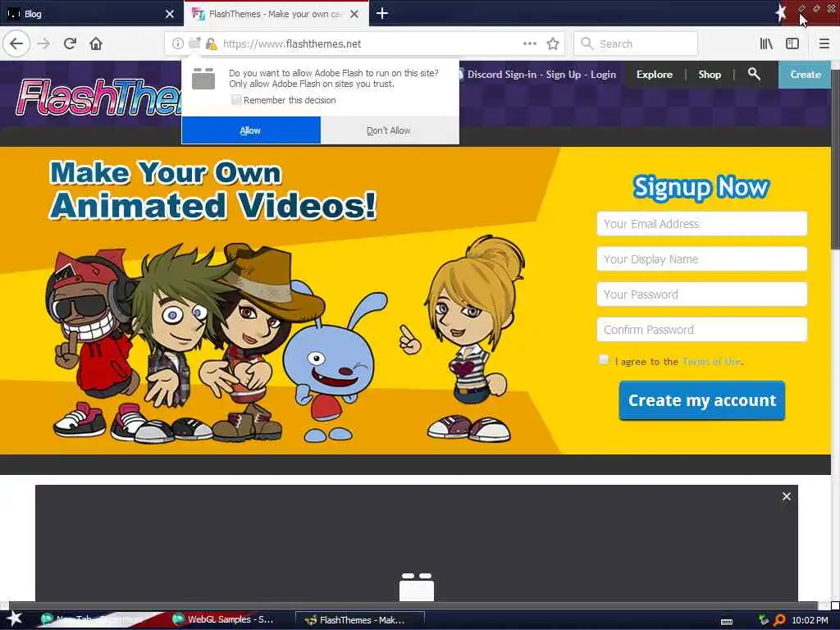Screen dimensions: 840x630
Task: Close the dark banner with the X
Action: [787, 496]
